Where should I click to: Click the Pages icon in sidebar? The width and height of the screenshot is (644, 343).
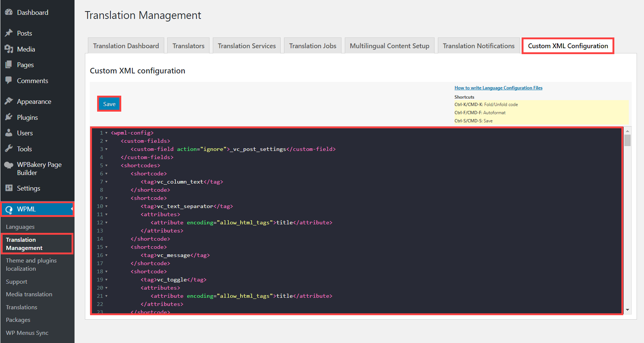point(9,65)
